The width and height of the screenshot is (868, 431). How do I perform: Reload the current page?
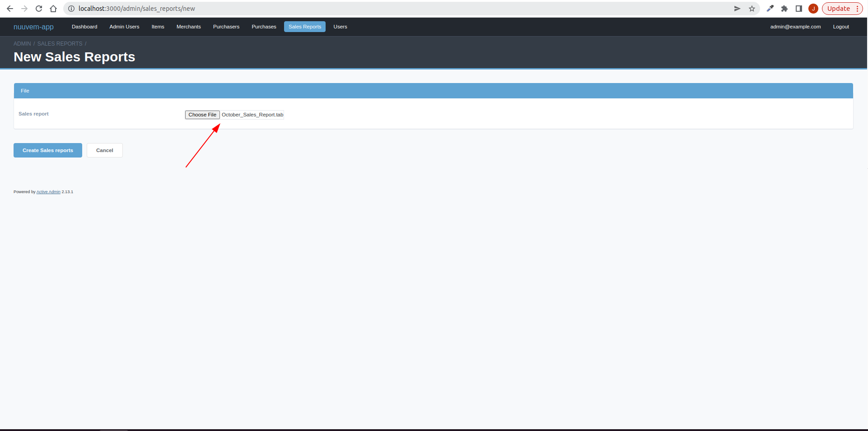pyautogui.click(x=39, y=9)
